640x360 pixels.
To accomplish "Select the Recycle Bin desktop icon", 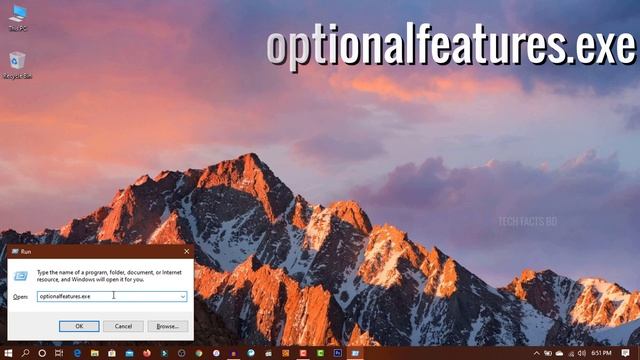I will (18, 65).
